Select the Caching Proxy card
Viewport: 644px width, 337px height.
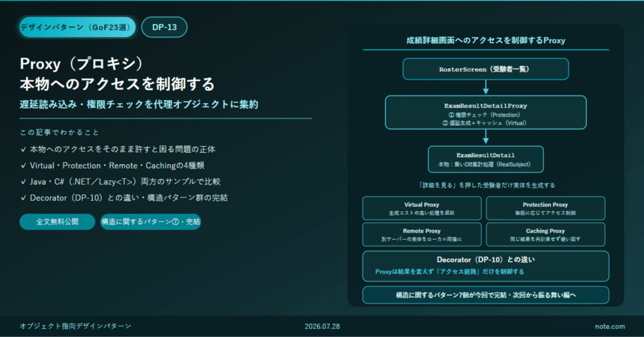pos(545,234)
